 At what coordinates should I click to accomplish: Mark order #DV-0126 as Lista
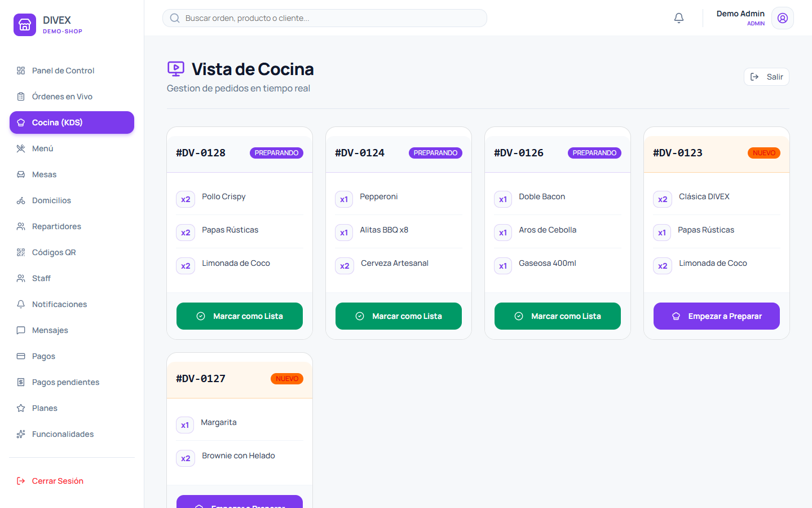coord(558,316)
